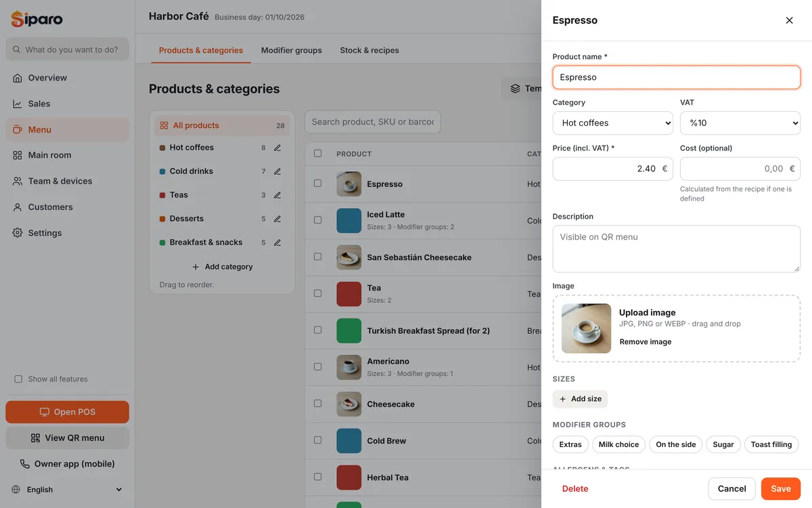Open the VAT dropdown
The height and width of the screenshot is (508, 812).
point(740,123)
